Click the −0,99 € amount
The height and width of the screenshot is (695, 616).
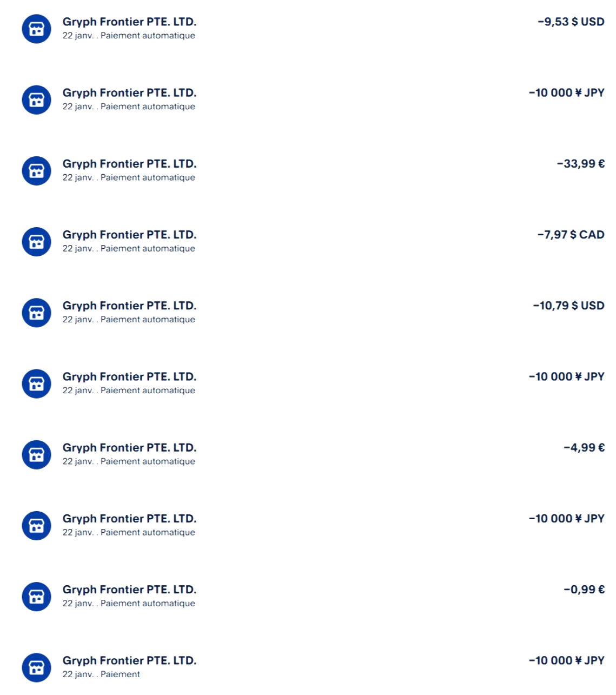coord(584,590)
